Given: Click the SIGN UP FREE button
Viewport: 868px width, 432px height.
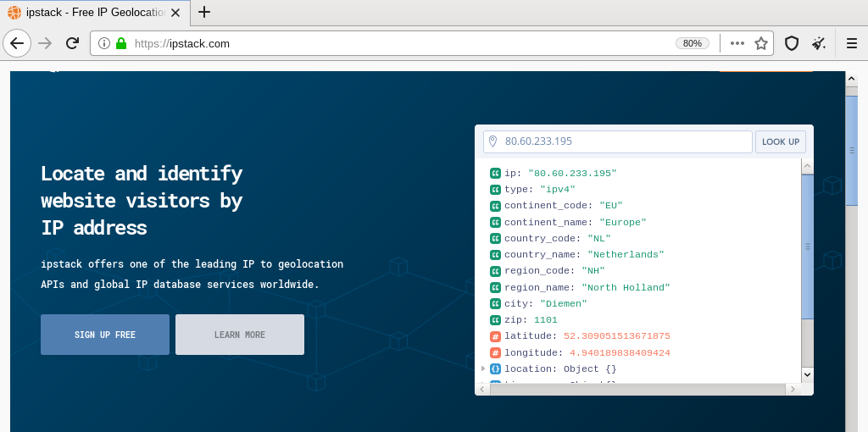Looking at the screenshot, I should point(105,335).
